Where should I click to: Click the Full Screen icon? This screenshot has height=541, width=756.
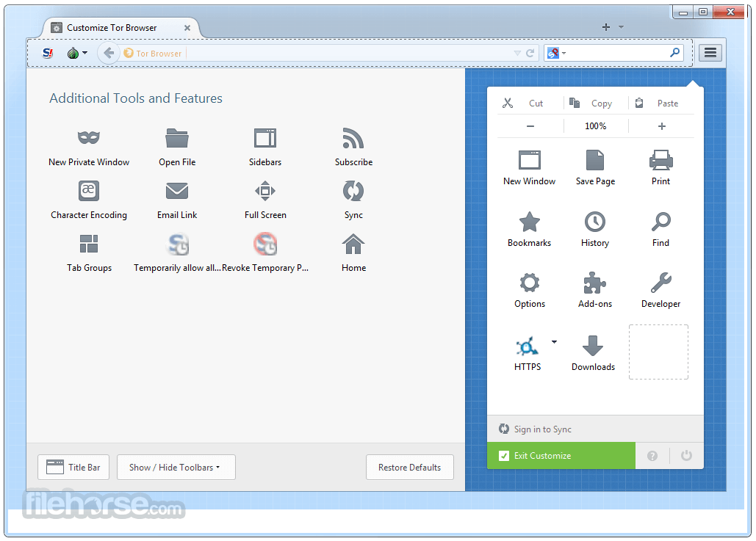(x=265, y=191)
